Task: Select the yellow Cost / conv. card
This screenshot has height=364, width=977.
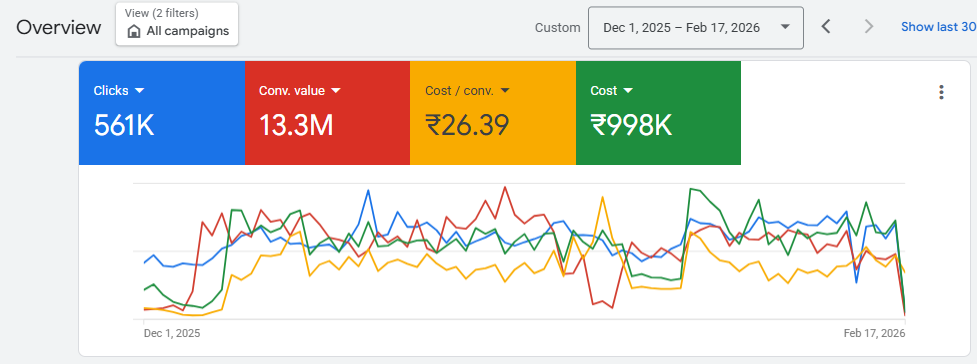Action: click(493, 113)
